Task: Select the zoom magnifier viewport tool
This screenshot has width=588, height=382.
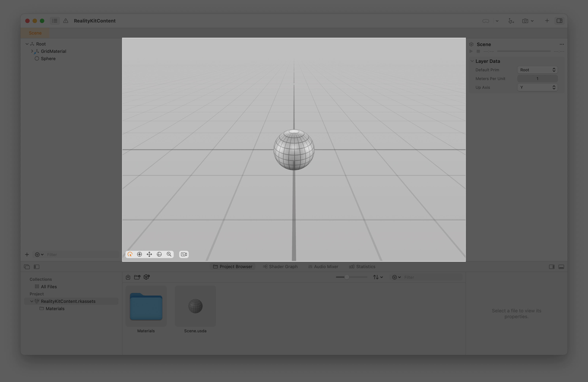Action: [x=169, y=254]
